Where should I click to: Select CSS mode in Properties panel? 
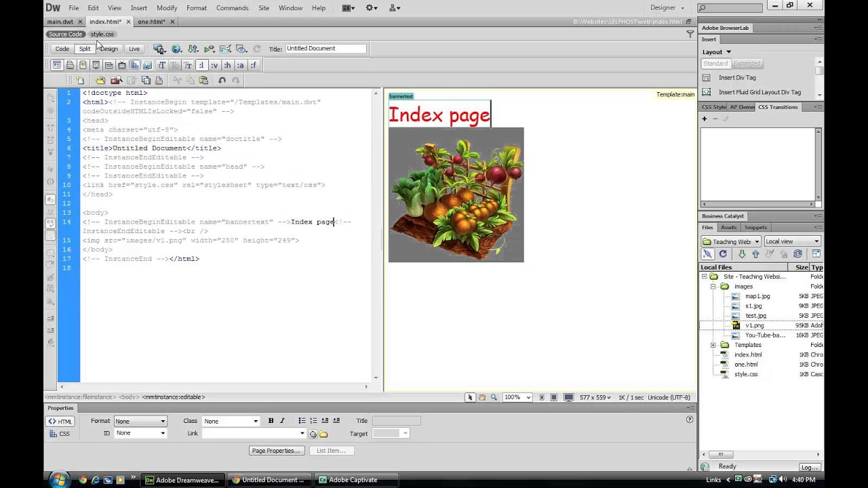(60, 434)
